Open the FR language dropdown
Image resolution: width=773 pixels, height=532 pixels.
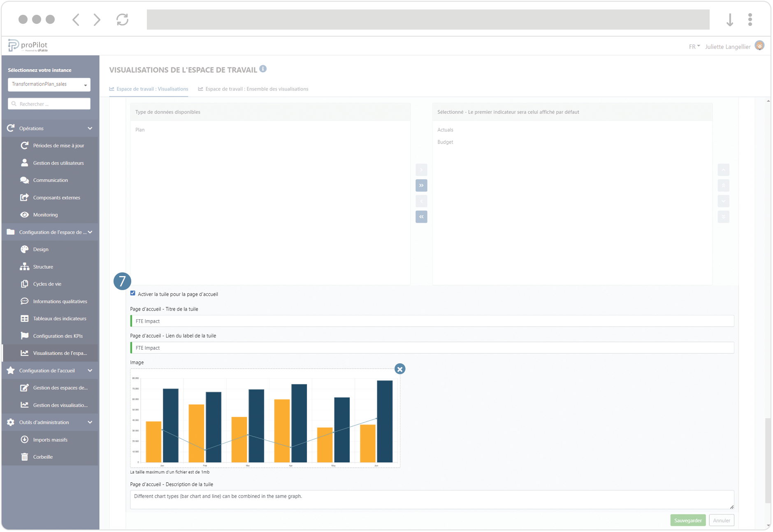[x=694, y=46]
